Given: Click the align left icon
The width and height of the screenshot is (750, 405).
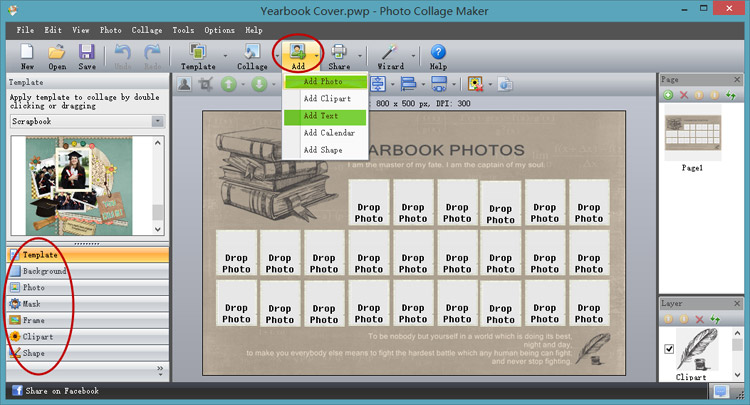Looking at the screenshot, I should point(408,85).
